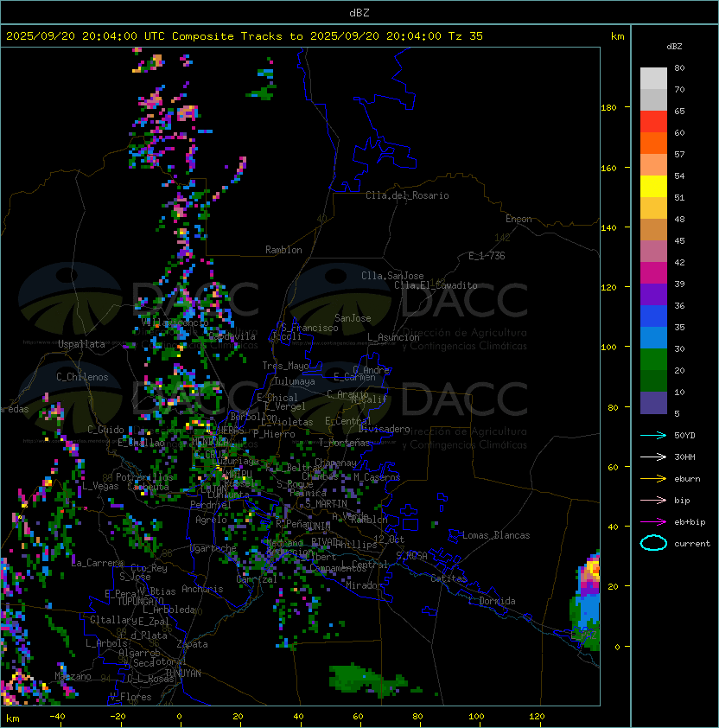Click the Tres_Mayo map label
The image size is (719, 728).
click(285, 366)
